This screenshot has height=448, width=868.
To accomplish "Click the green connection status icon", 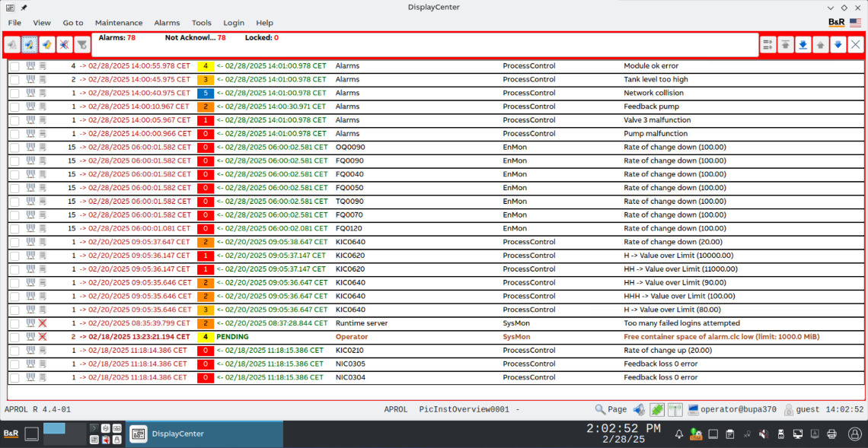I will tap(656, 410).
